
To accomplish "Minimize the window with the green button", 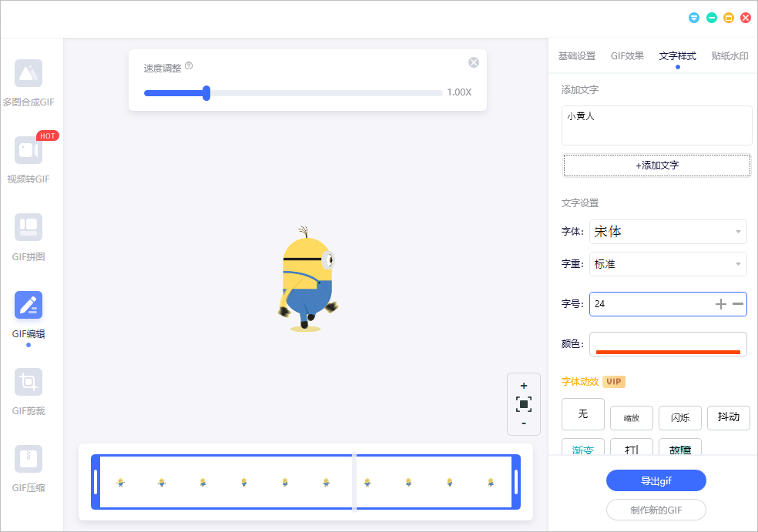I will [x=711, y=18].
